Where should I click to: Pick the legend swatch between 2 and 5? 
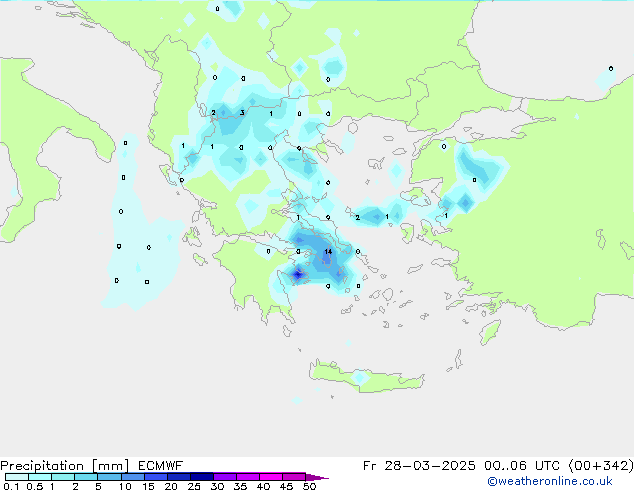(86, 477)
